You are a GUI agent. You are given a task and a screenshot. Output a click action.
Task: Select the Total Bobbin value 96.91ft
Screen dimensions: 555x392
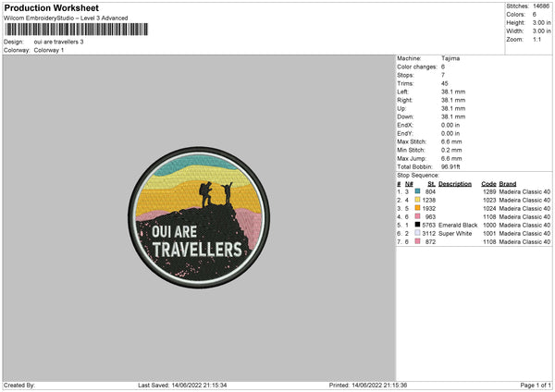coord(450,166)
